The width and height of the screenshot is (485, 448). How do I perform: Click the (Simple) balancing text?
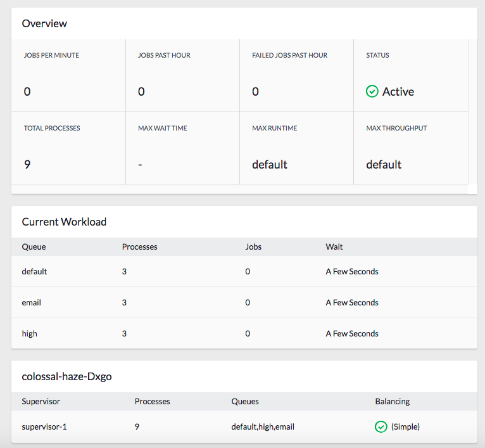405,427
